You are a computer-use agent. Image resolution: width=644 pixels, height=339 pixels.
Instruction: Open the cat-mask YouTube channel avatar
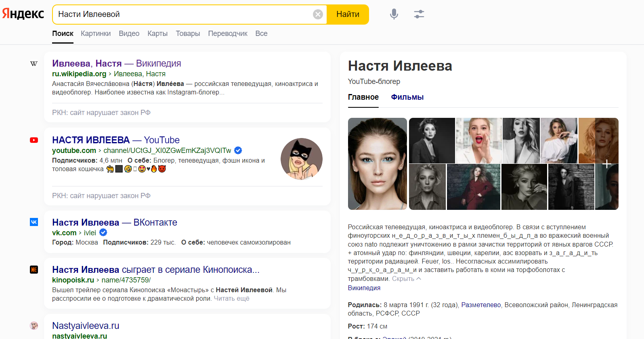point(302,159)
